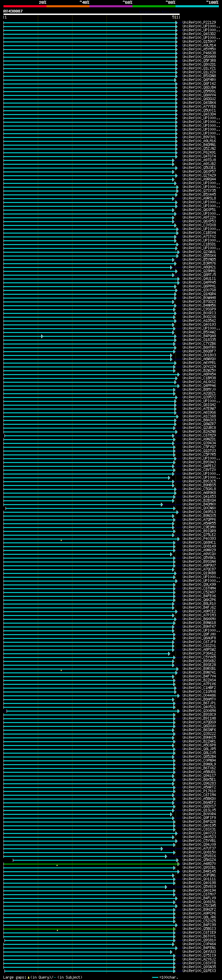The height and width of the screenshot is (980, 222).
Task: Click the =100char. scale legend
Action: click(x=165, y=977)
